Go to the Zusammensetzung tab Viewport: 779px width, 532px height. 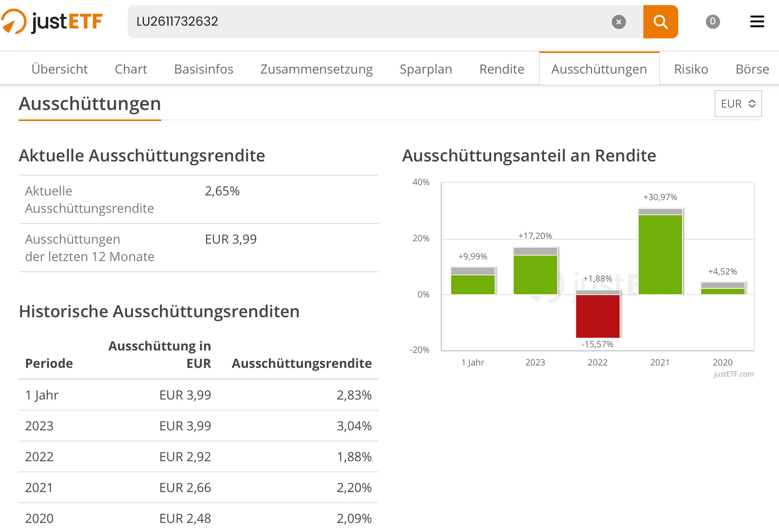(316, 69)
